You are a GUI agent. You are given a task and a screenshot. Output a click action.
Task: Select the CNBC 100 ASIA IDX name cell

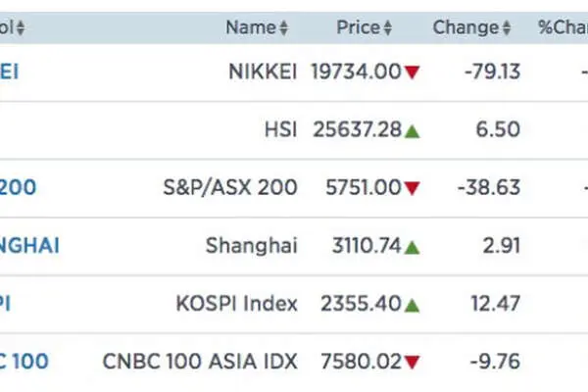pyautogui.click(x=200, y=362)
